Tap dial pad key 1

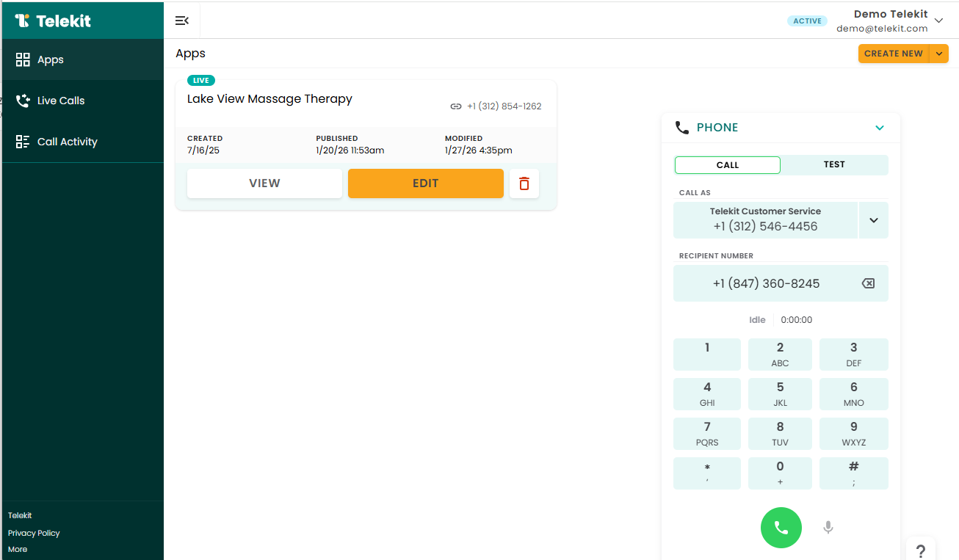coord(707,354)
